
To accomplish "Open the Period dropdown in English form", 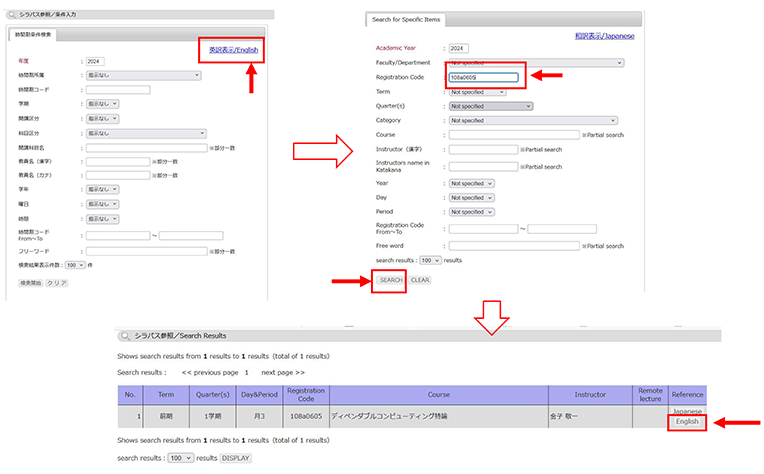I will coord(472,212).
